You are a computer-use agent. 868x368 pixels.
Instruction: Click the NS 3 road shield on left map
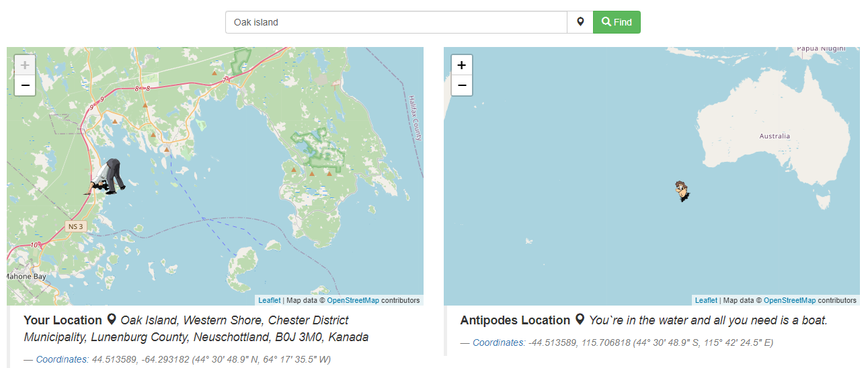coord(75,226)
